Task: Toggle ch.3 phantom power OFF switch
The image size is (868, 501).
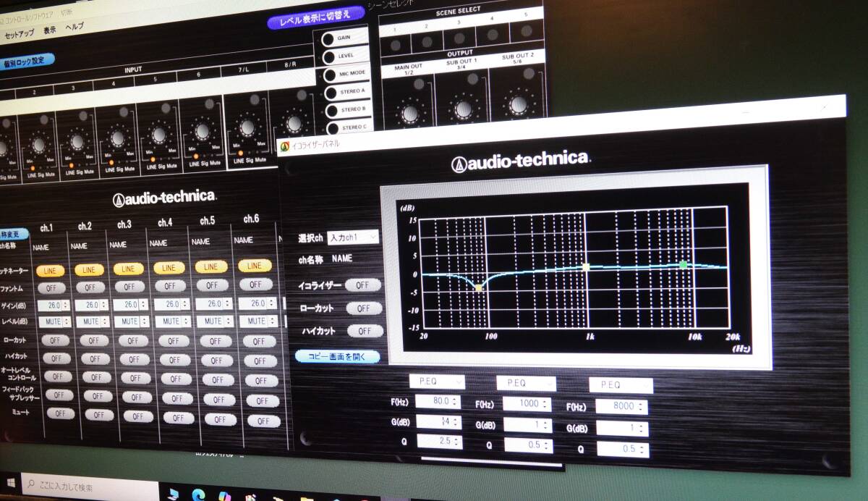Action: point(129,287)
